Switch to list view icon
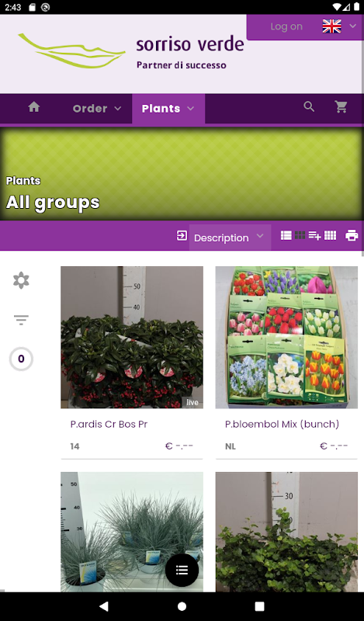Image resolution: width=364 pixels, height=621 pixels. [286, 235]
